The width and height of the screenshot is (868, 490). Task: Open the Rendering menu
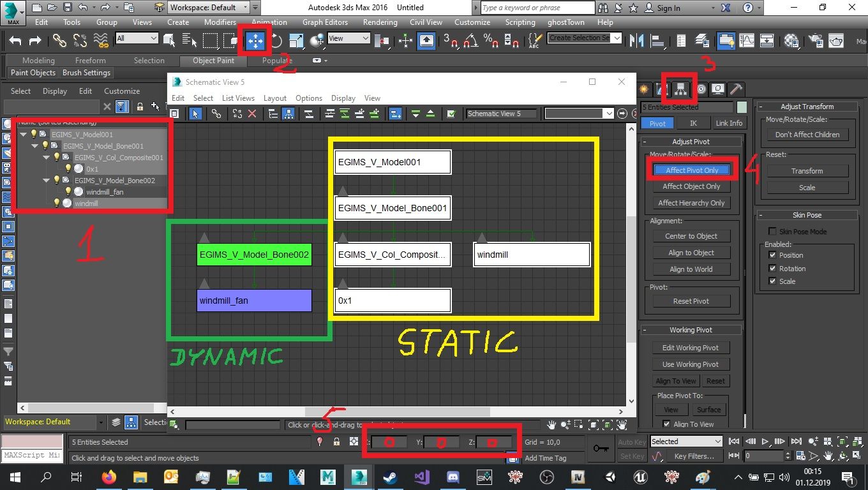[x=380, y=22]
